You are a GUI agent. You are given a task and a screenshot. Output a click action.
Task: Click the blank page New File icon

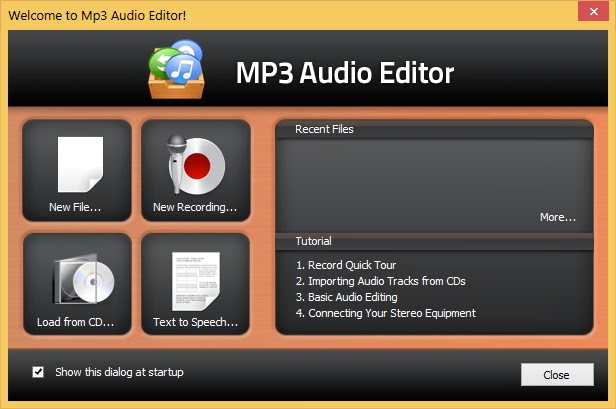point(81,164)
